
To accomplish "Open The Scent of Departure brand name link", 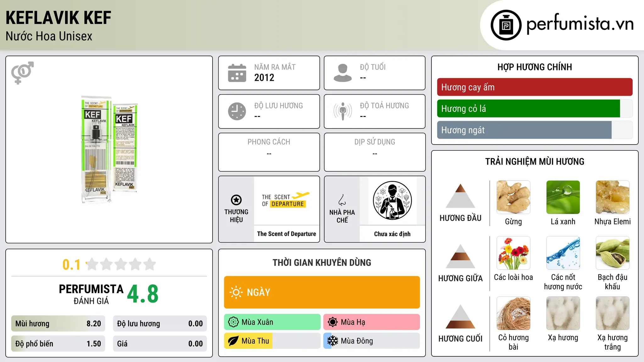I will click(286, 234).
